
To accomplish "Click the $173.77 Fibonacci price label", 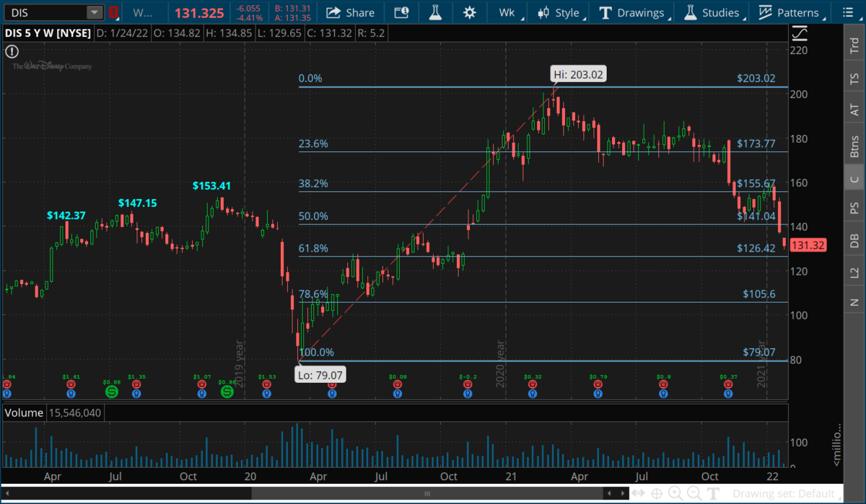I will coord(756,143).
